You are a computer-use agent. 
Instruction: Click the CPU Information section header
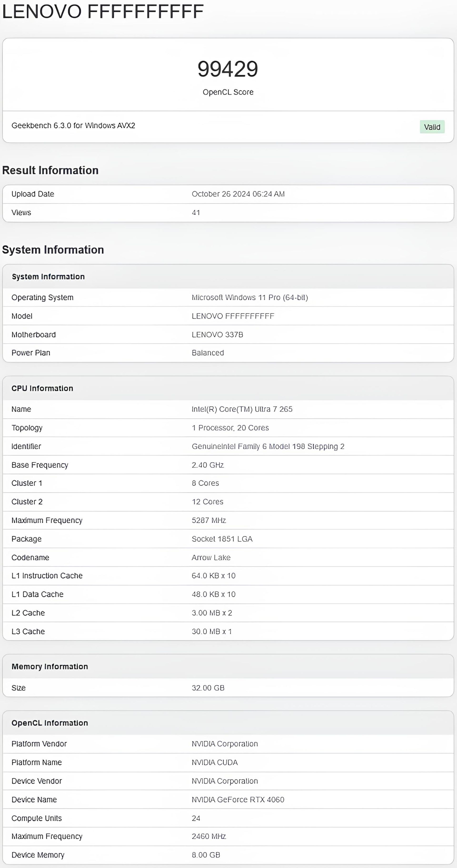pos(42,388)
